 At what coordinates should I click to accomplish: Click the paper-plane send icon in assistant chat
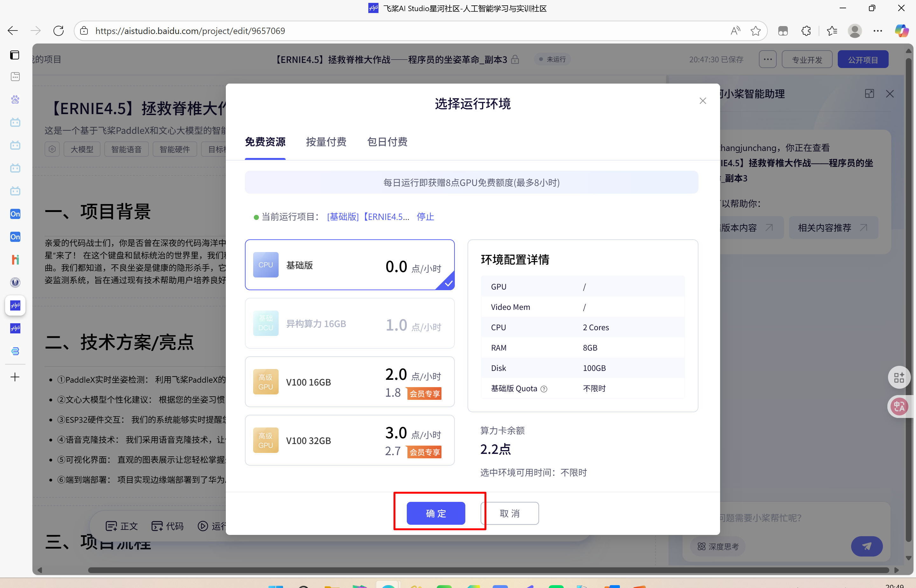(x=867, y=546)
